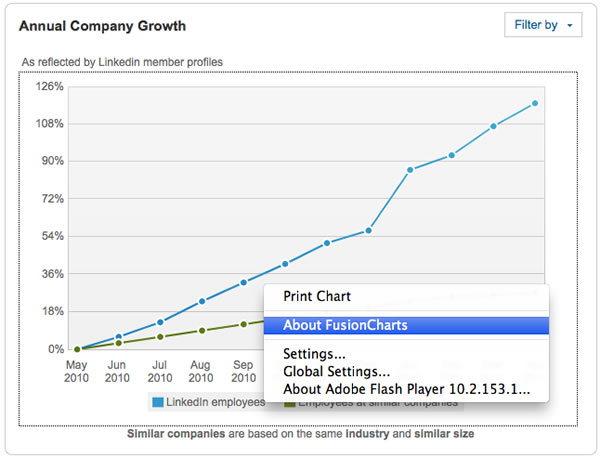Open the Filter by dropdown

pyautogui.click(x=543, y=25)
